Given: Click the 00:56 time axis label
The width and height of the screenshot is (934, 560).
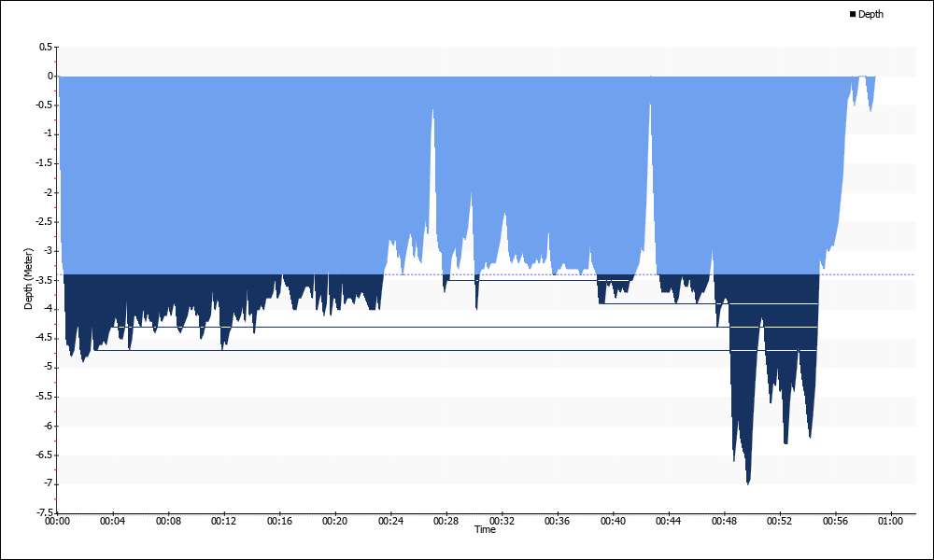Looking at the screenshot, I should 835,521.
